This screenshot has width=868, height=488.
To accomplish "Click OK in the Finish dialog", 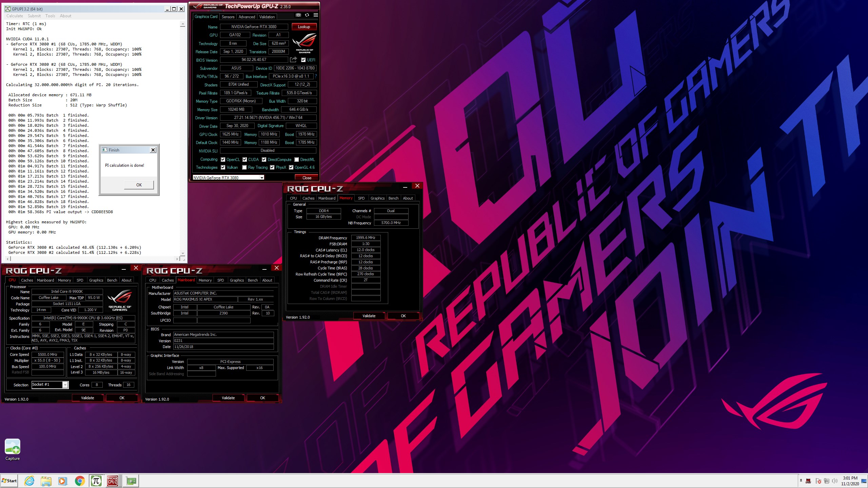I will [139, 185].
